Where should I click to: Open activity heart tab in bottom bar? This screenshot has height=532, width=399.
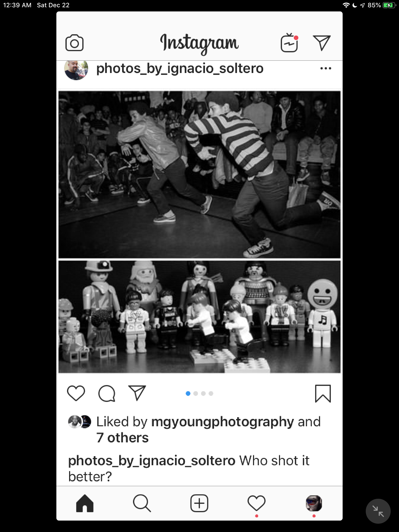point(256,503)
